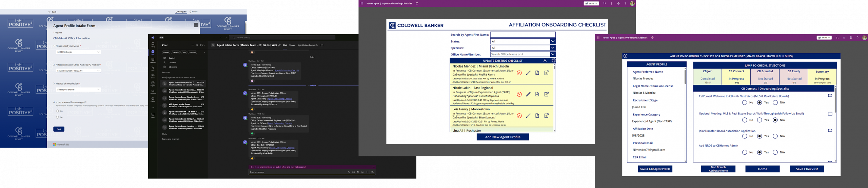Click the edit pencil for Nicole Lakin
Image resolution: width=868 pixels, height=188 pixels.
click(528, 94)
